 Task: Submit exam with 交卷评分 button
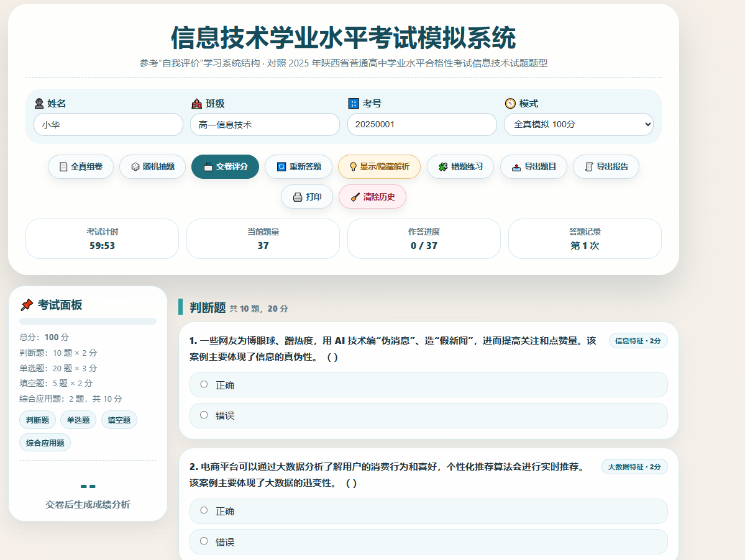(x=225, y=166)
